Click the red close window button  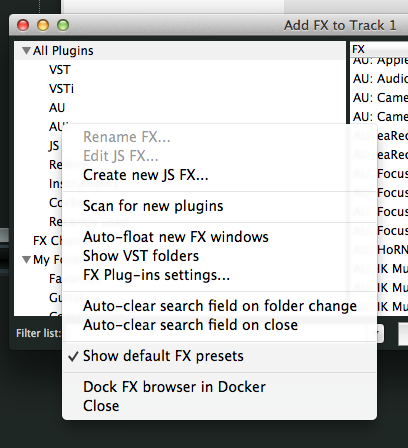[23, 25]
